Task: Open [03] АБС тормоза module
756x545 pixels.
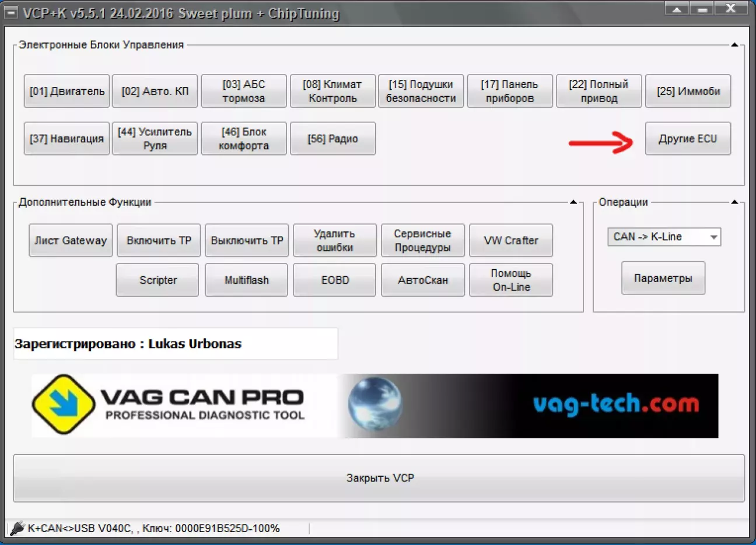Action: click(244, 92)
